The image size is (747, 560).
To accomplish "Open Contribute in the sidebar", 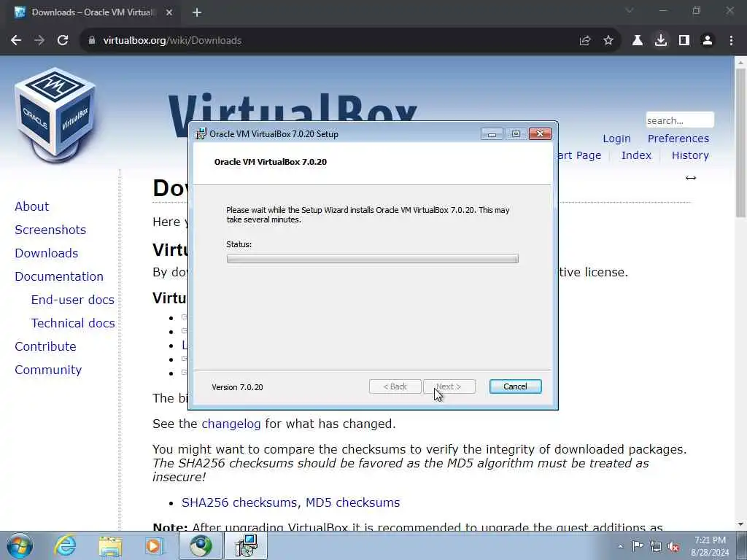I will tap(45, 346).
